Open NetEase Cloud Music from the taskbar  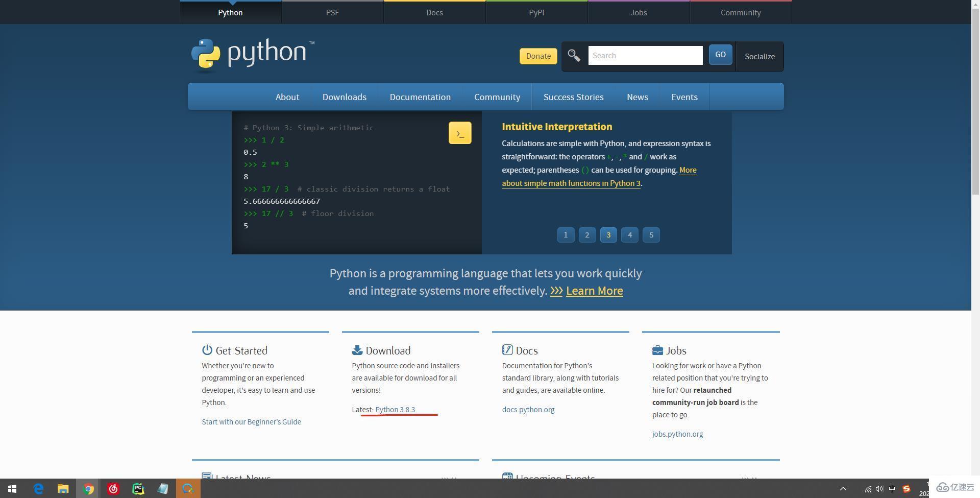(x=113, y=489)
